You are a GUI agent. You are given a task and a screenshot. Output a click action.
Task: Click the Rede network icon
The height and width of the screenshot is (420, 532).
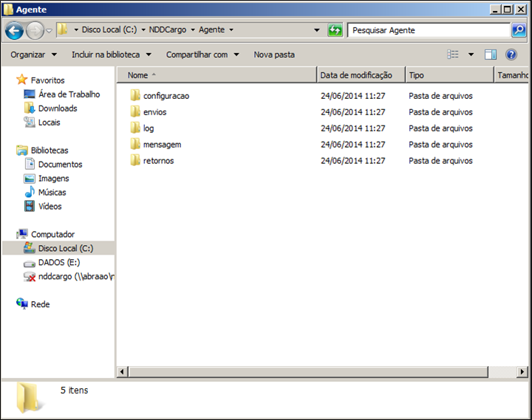coord(22,303)
